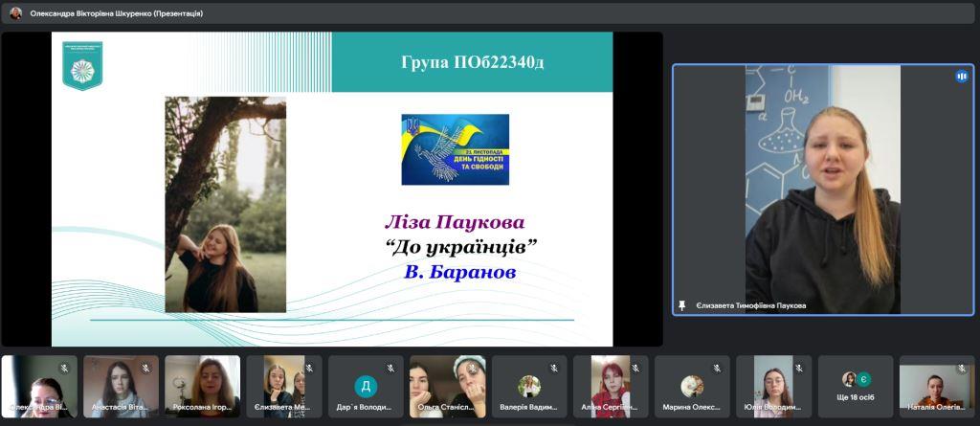
Task: Click the Дар'я letter avatar circle
Action: pos(365,386)
